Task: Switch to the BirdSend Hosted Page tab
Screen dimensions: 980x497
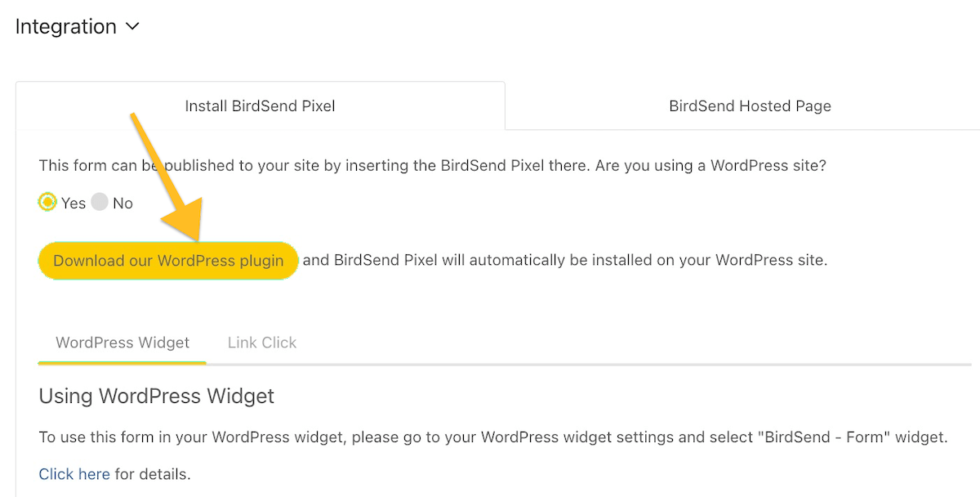Action: pyautogui.click(x=749, y=105)
